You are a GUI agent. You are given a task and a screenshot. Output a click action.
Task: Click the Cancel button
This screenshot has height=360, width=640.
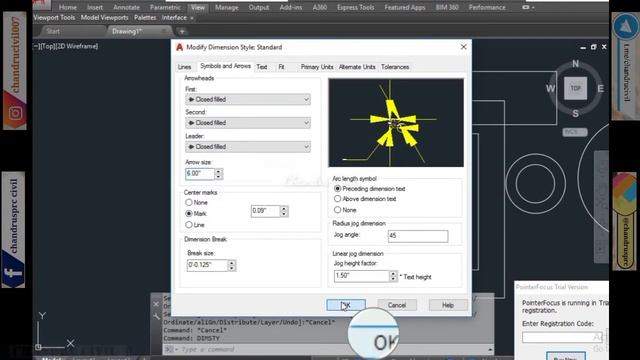point(397,305)
